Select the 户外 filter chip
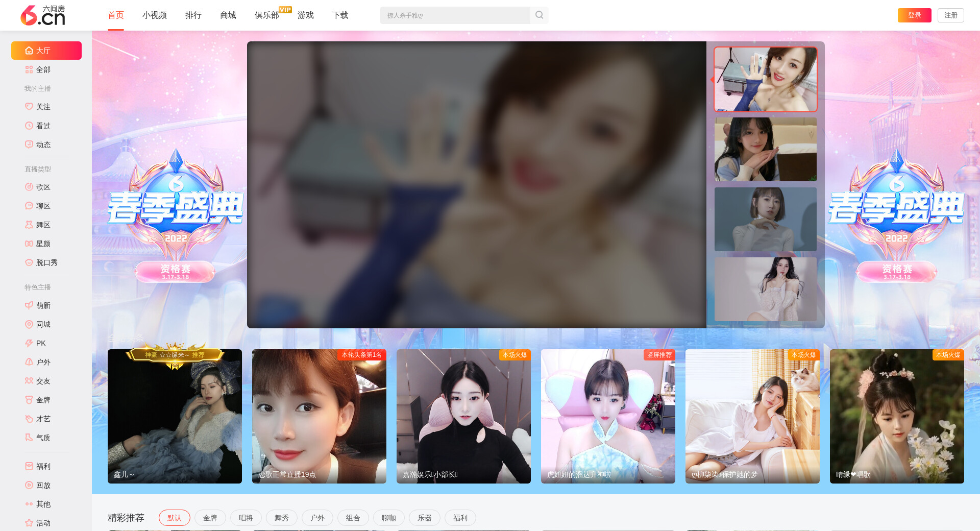 (x=317, y=518)
